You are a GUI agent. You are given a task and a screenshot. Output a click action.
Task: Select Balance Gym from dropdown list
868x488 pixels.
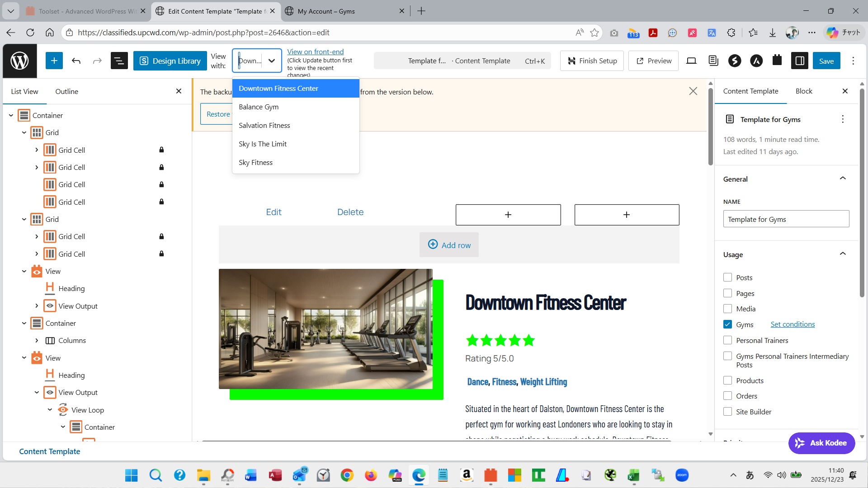tap(259, 107)
